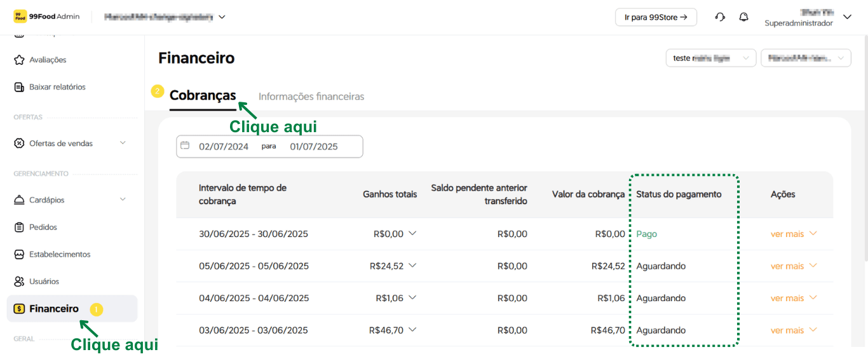Open Estabelecimentos store icon
The width and height of the screenshot is (868, 359).
19,254
